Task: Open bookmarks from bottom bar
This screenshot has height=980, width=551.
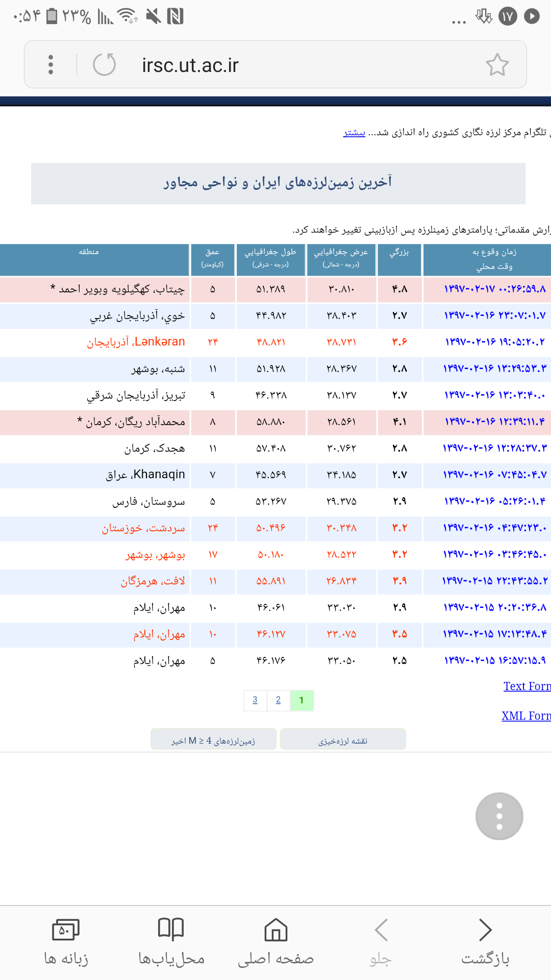Action: [x=171, y=943]
